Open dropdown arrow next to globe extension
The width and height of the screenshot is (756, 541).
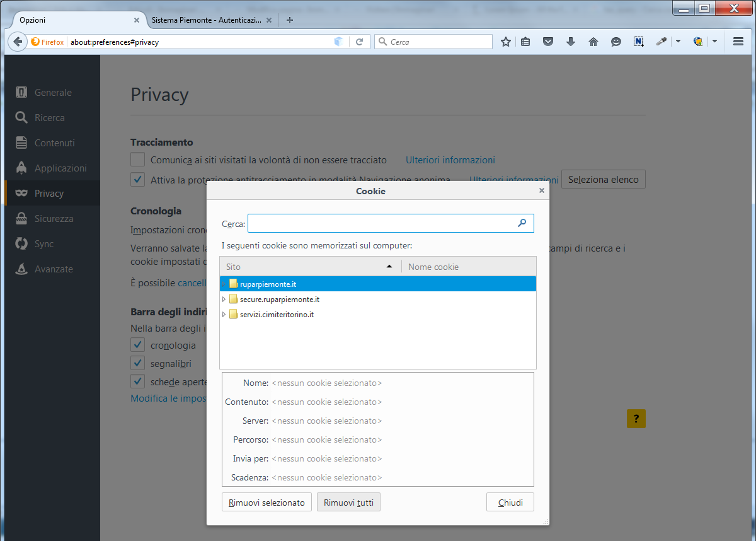coord(714,42)
